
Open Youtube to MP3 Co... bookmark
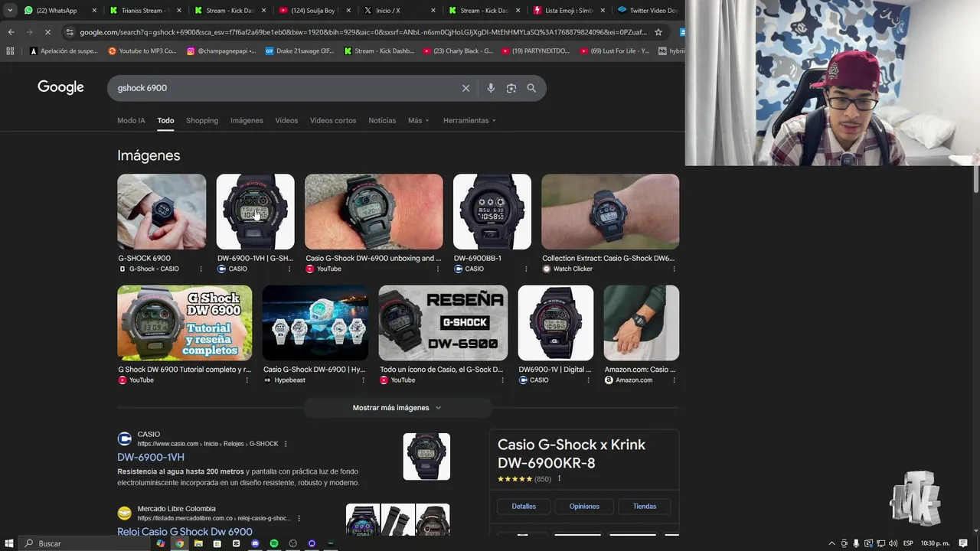(142, 51)
